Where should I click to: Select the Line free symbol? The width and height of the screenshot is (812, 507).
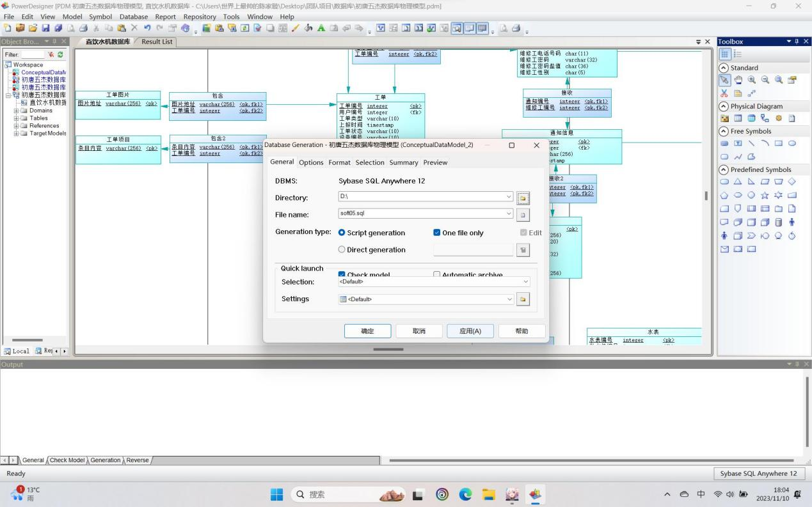(x=752, y=143)
